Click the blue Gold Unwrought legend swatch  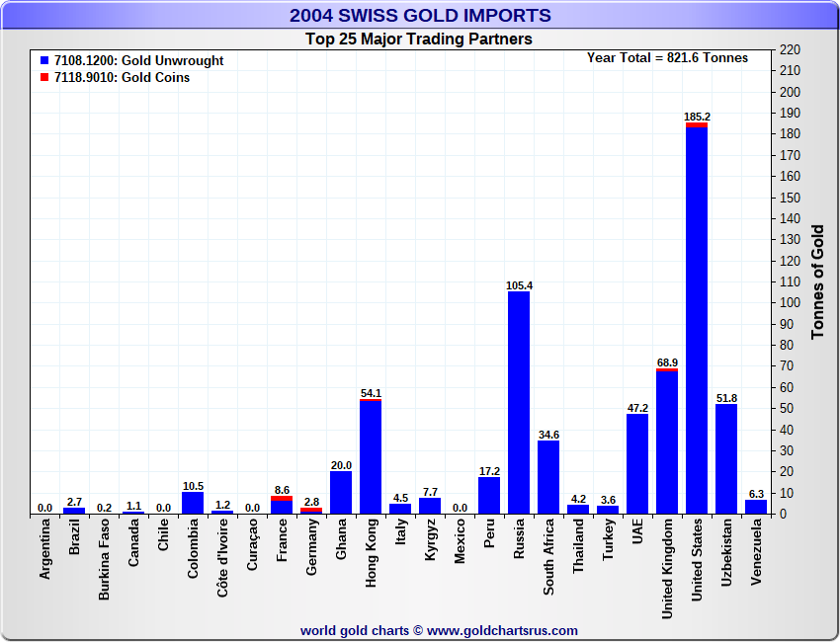point(44,60)
